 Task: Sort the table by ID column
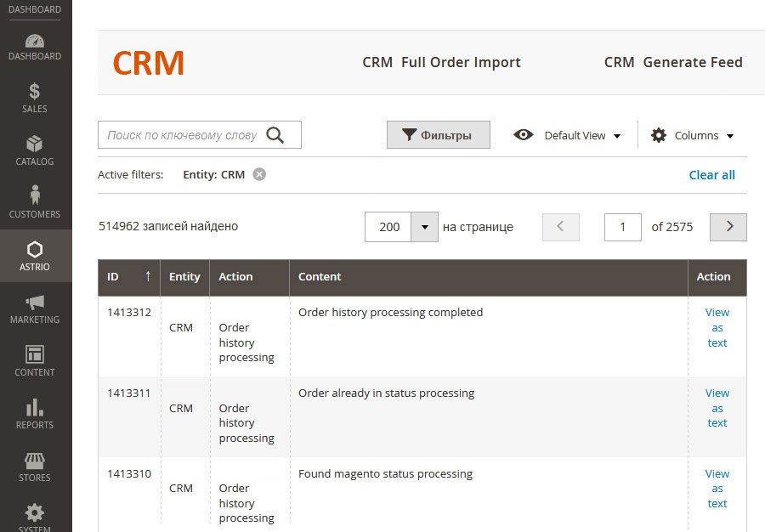click(x=128, y=276)
